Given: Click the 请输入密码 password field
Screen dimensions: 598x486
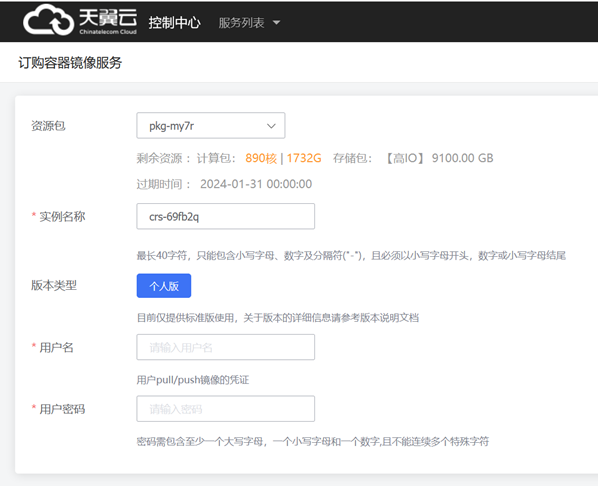Looking at the screenshot, I should tap(225, 409).
